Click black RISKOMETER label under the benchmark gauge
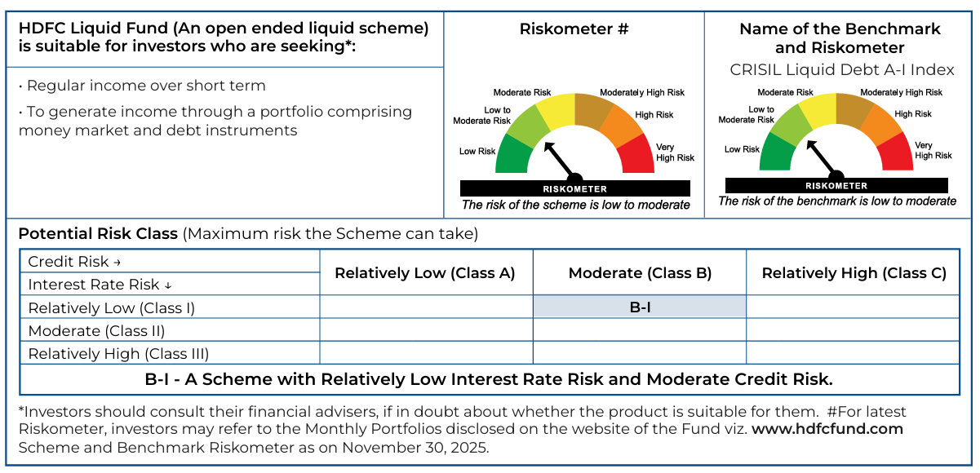Viewport: 980px width, 473px height. click(x=836, y=186)
